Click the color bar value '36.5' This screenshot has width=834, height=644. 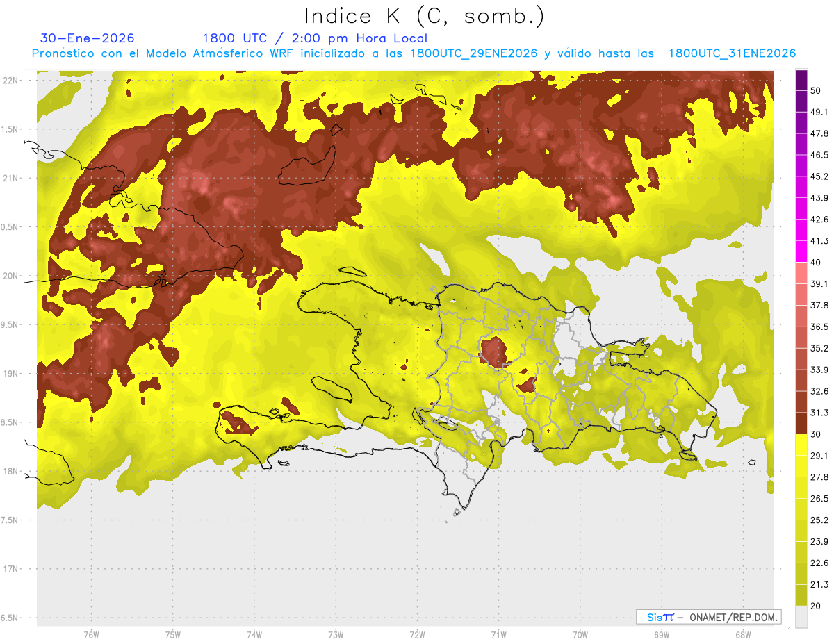(x=819, y=327)
